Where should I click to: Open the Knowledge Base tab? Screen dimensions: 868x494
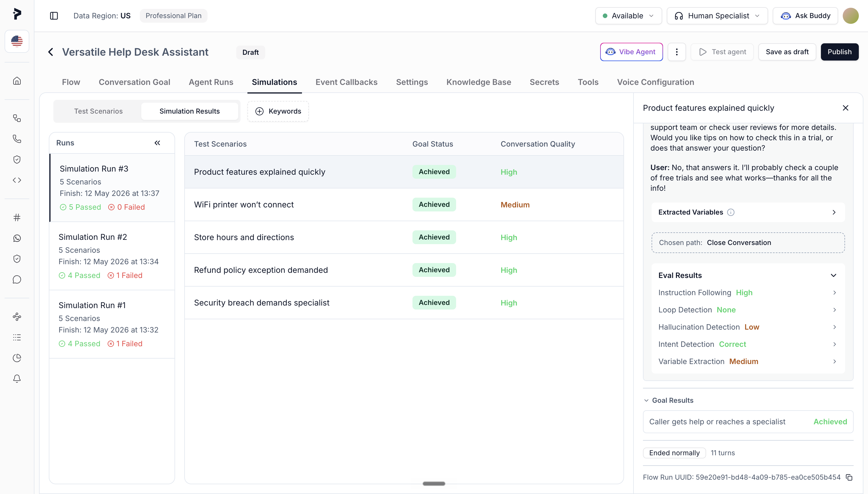(479, 82)
